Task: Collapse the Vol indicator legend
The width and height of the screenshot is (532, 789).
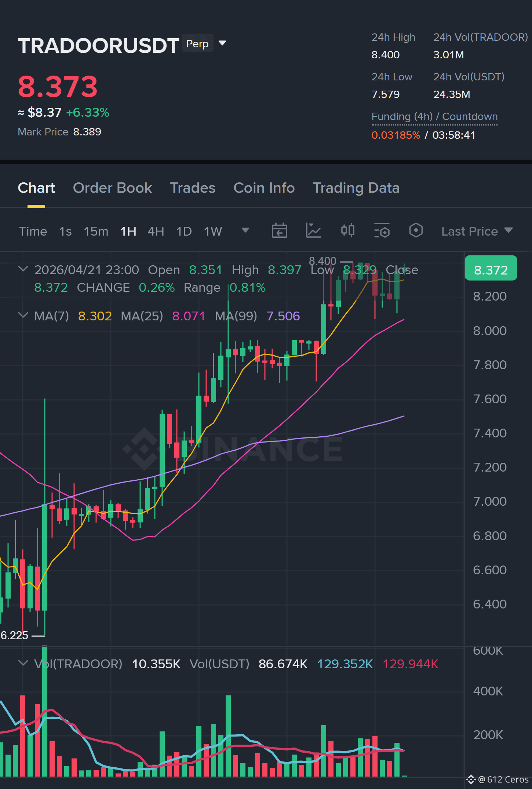Action: 23,663
